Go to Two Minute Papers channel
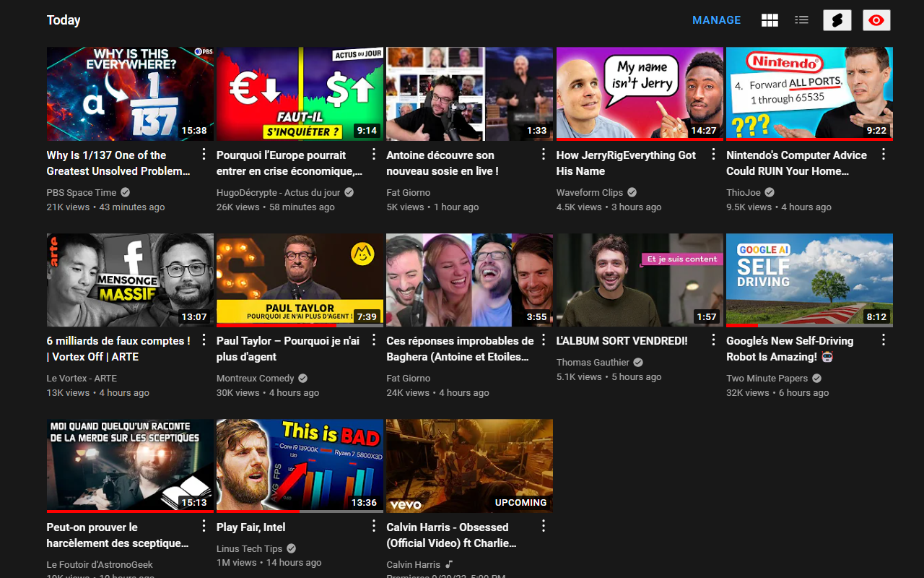Screen dimensions: 924x578 pyautogui.click(x=767, y=378)
